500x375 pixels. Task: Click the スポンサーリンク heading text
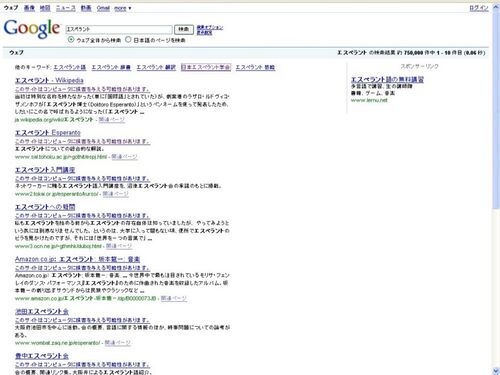pos(419,66)
